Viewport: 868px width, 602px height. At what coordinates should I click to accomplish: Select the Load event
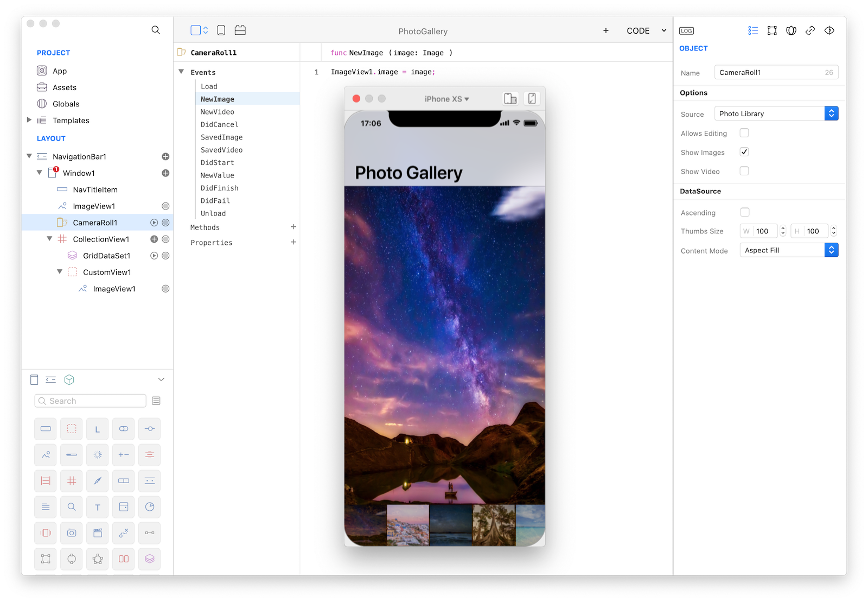click(209, 86)
